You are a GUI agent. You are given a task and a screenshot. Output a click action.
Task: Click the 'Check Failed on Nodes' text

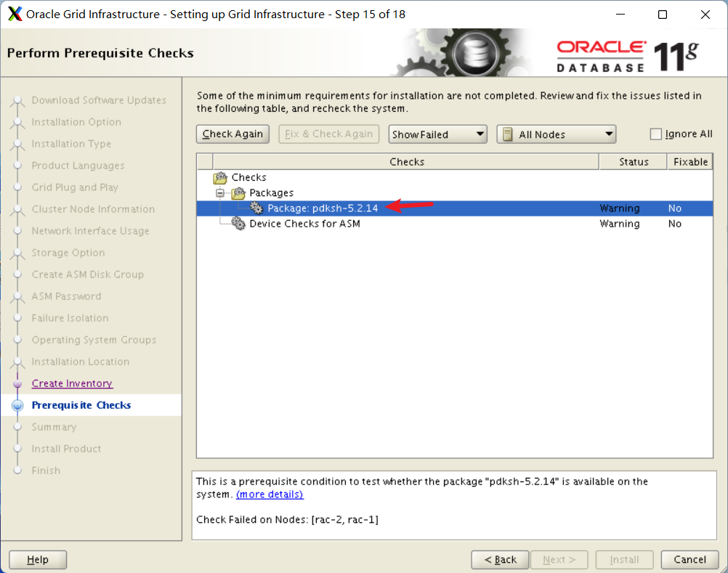coord(288,520)
